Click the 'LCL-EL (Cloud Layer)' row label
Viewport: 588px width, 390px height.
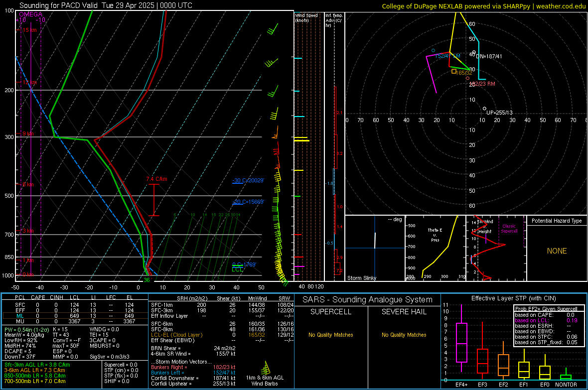tap(176, 335)
